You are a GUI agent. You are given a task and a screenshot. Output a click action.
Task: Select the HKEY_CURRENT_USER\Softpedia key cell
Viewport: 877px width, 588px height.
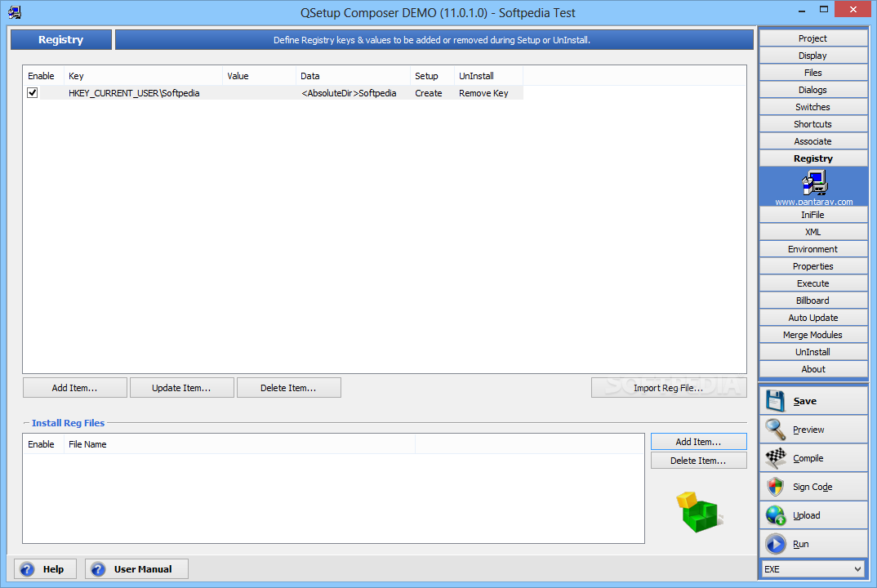point(134,93)
